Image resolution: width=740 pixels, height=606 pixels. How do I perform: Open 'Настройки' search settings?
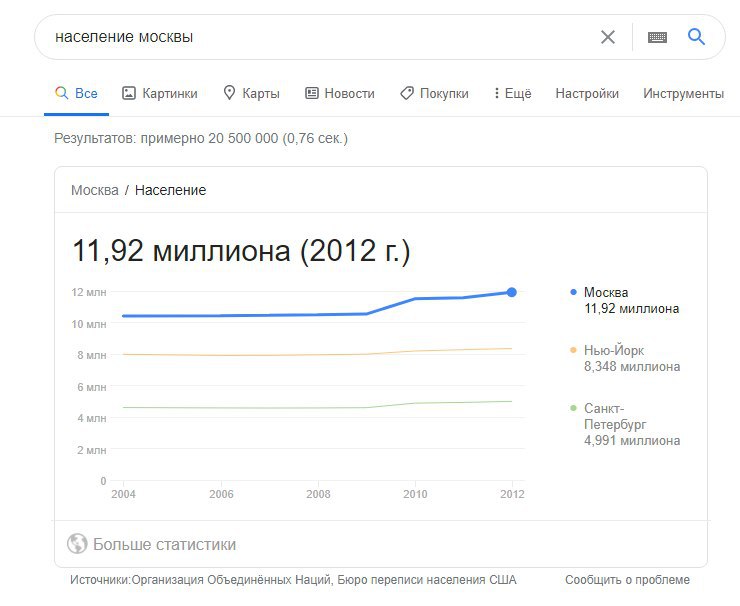[x=587, y=93]
